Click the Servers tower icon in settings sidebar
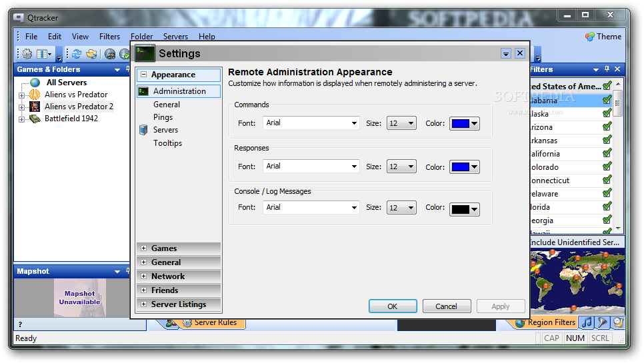Screen dimensions: 644x363 pyautogui.click(x=143, y=130)
